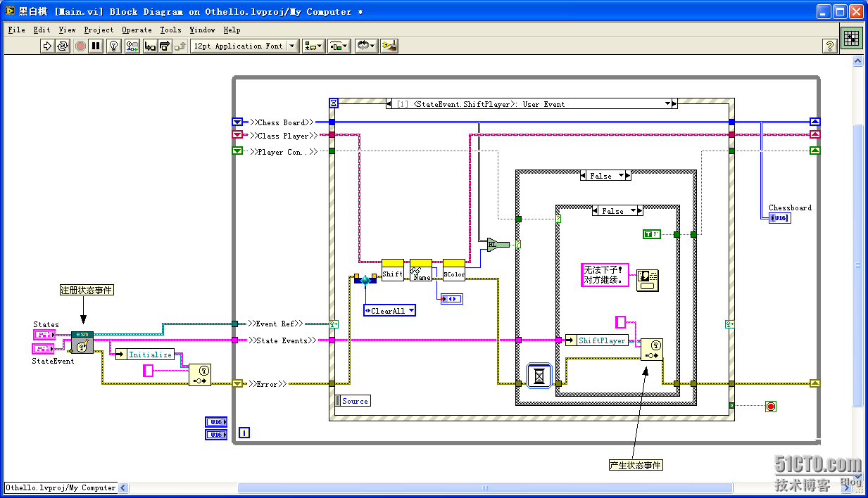
Task: Select the HL comparison node
Action: (x=497, y=244)
